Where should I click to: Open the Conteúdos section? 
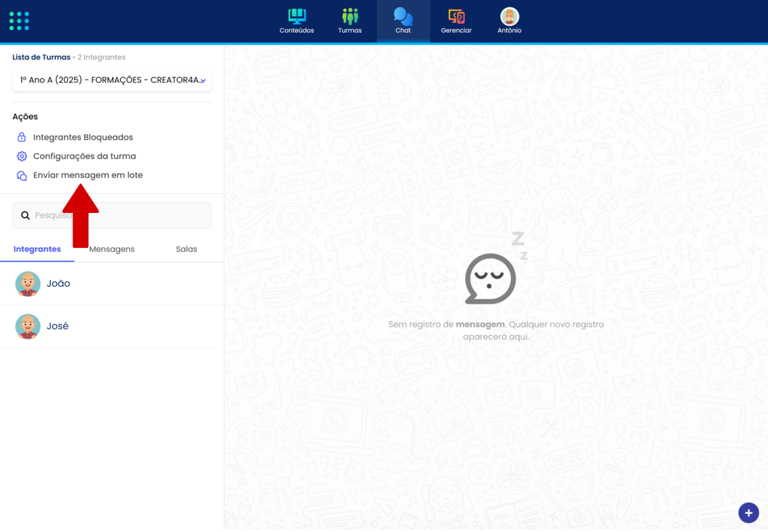point(297,21)
